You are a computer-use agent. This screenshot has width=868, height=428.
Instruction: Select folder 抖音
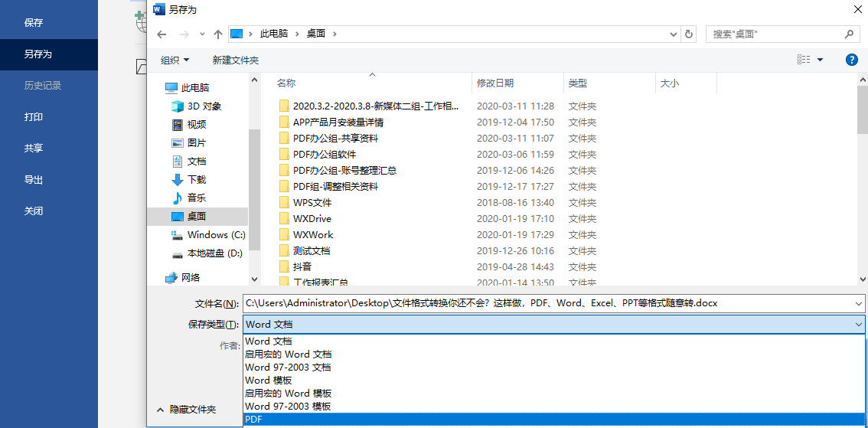296,267
